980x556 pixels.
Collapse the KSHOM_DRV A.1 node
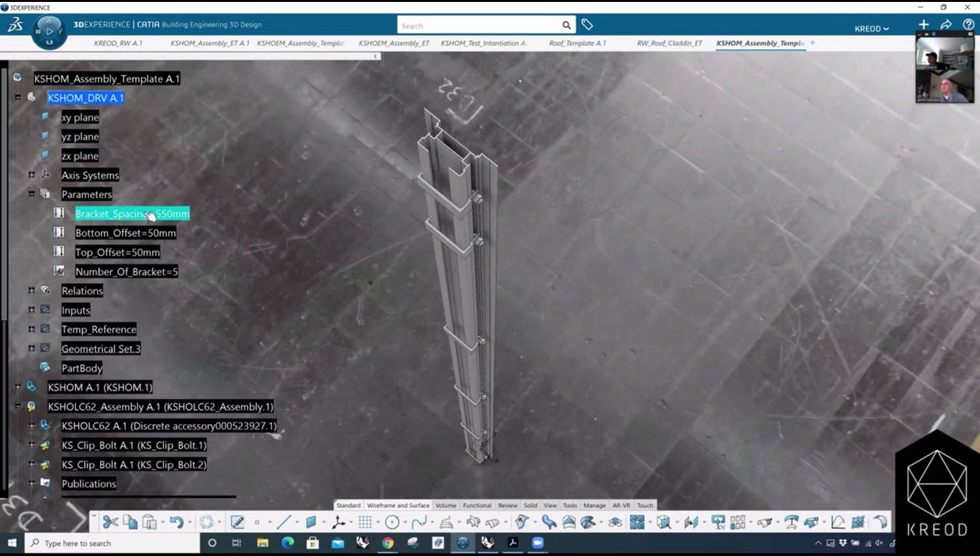coord(18,97)
